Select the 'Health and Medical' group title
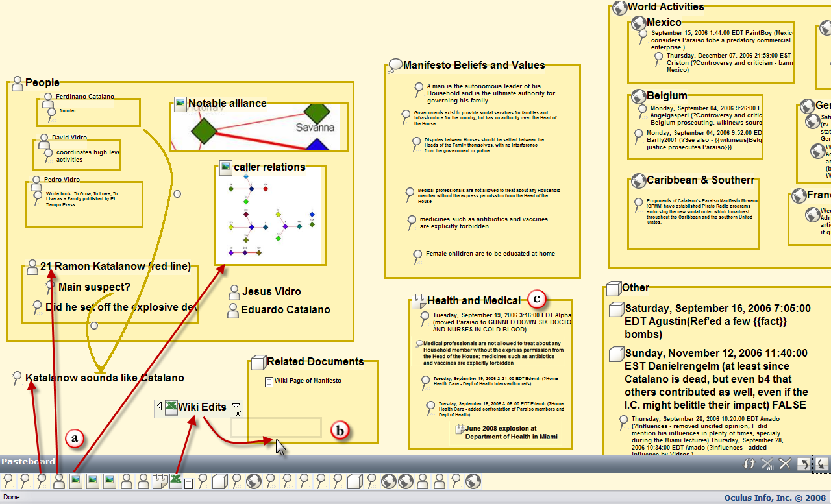The image size is (831, 504). 474,301
